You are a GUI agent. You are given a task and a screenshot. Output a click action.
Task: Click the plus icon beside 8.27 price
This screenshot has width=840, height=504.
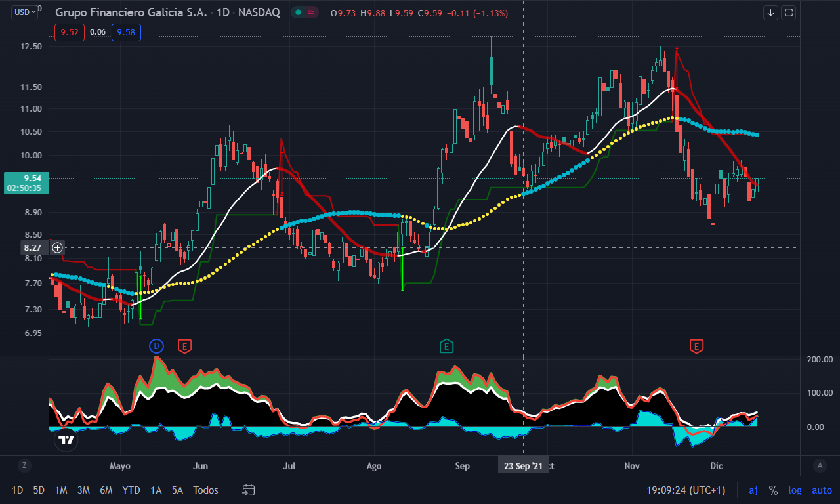click(58, 247)
